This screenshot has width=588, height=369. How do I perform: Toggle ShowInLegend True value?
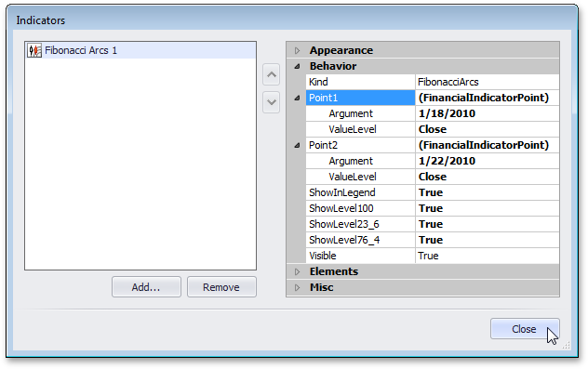point(488,192)
